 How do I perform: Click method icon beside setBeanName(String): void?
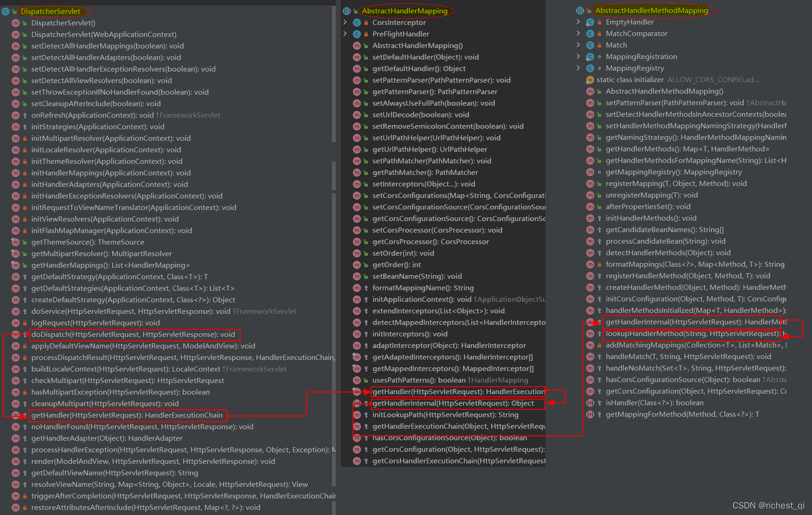click(x=356, y=276)
